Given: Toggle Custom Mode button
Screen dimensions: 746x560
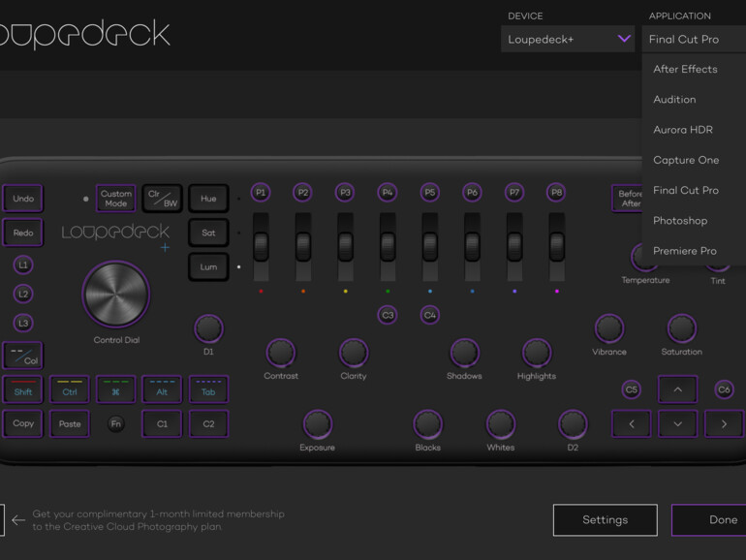Looking at the screenshot, I should coord(116,199).
